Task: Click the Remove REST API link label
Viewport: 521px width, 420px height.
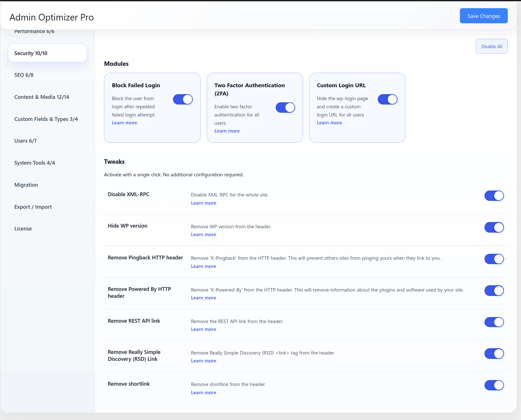Action: coord(134,321)
